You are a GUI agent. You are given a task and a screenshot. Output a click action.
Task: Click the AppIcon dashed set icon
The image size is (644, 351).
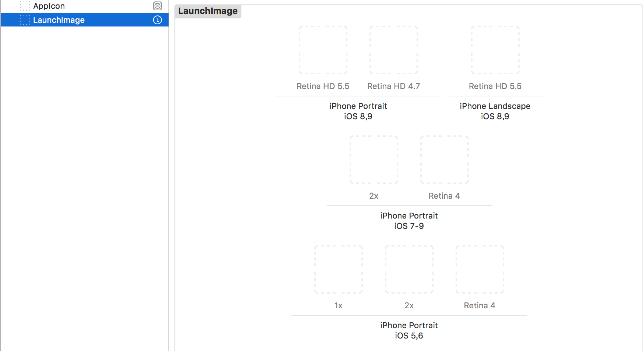pyautogui.click(x=25, y=6)
